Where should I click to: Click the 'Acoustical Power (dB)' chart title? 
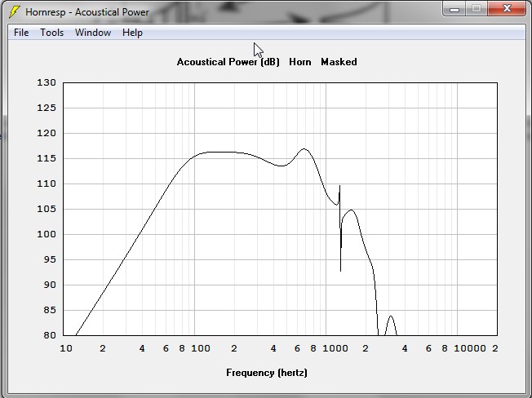tap(228, 62)
